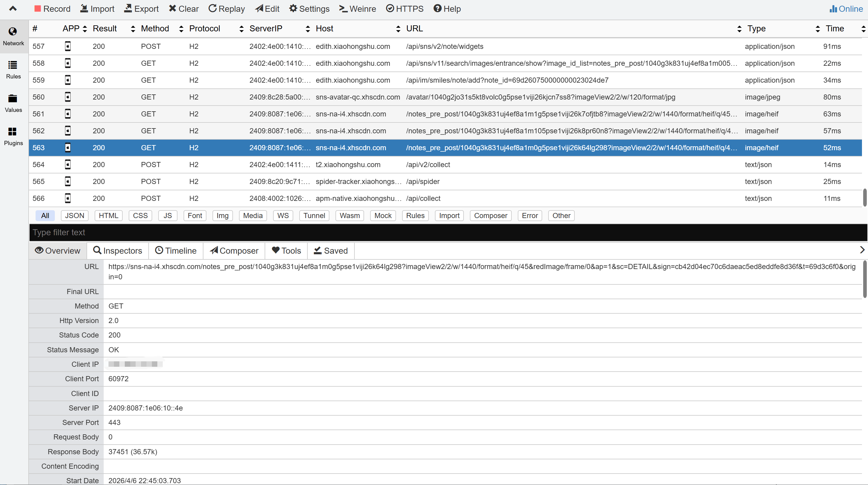Click the Replay toolbar icon
This screenshot has height=485, width=868.
[x=212, y=8]
